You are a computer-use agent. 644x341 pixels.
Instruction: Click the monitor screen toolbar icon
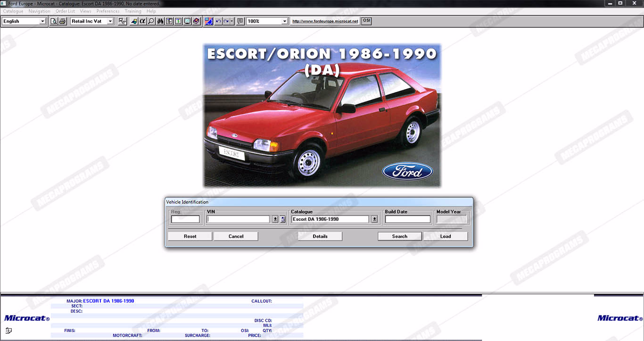coord(187,21)
